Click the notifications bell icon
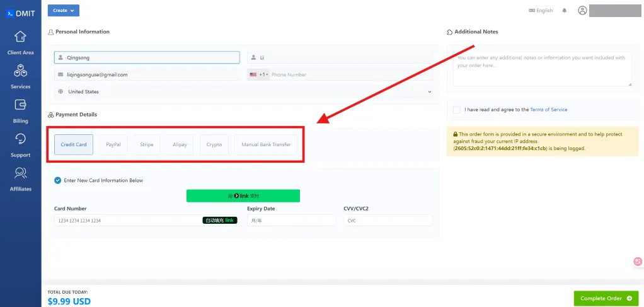This screenshot has width=644, height=307. (x=564, y=11)
